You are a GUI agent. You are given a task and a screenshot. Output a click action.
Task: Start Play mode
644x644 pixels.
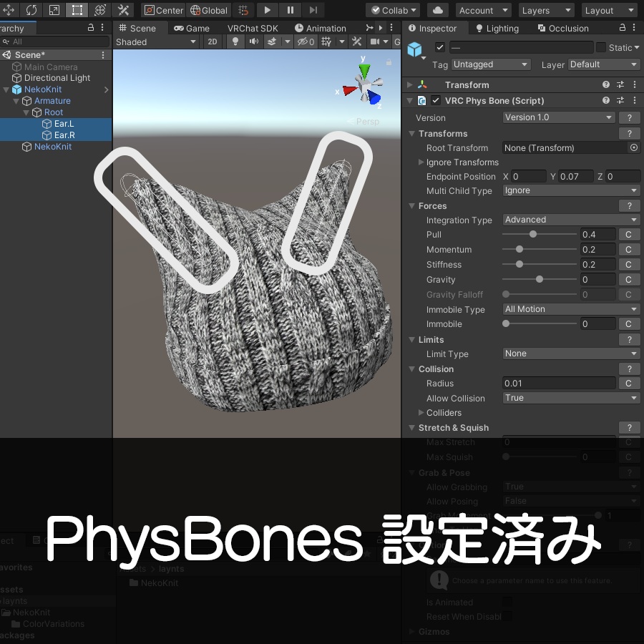(267, 10)
